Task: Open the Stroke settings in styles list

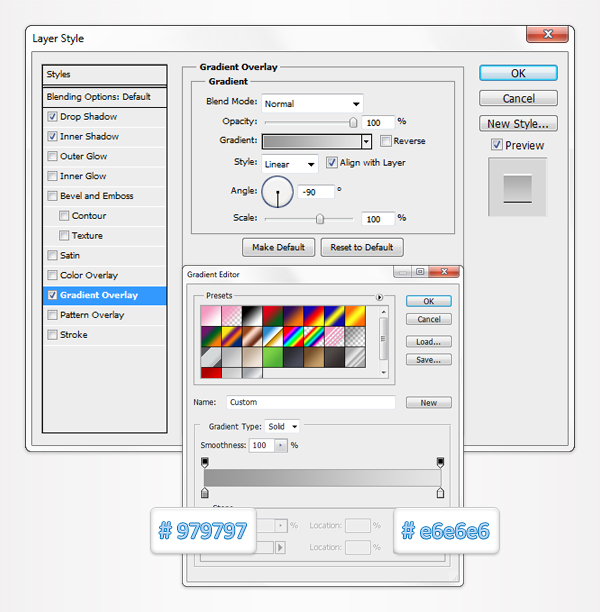Action: coord(74,335)
